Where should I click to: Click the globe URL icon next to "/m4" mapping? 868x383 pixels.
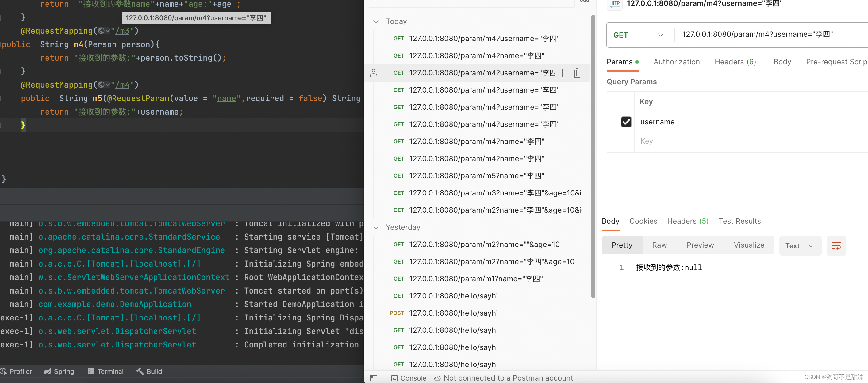[x=103, y=85]
